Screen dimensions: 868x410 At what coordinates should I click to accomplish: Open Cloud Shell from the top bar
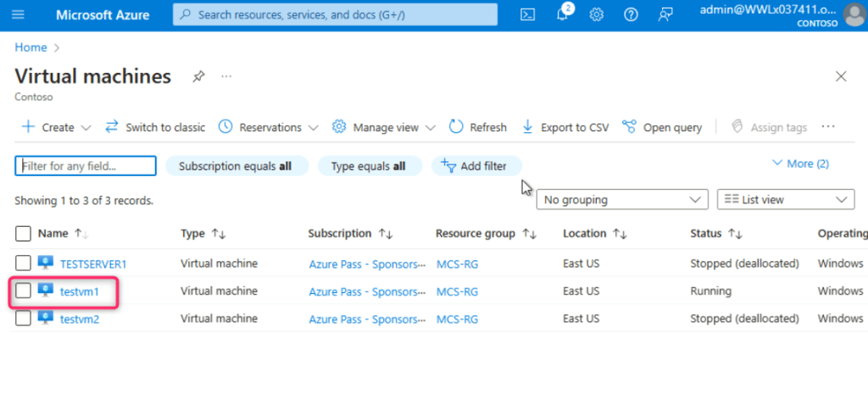click(x=527, y=14)
